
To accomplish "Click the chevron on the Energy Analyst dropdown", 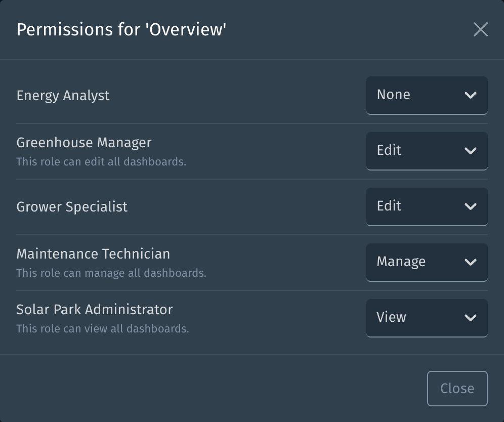I will 471,95.
